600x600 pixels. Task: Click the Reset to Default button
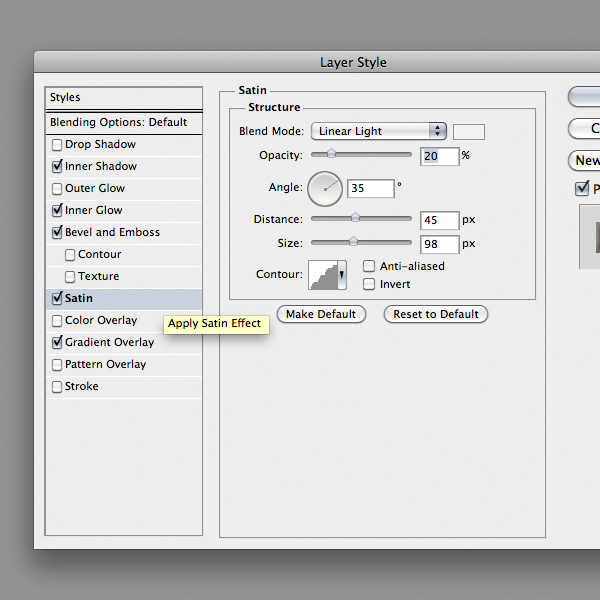pyautogui.click(x=436, y=314)
